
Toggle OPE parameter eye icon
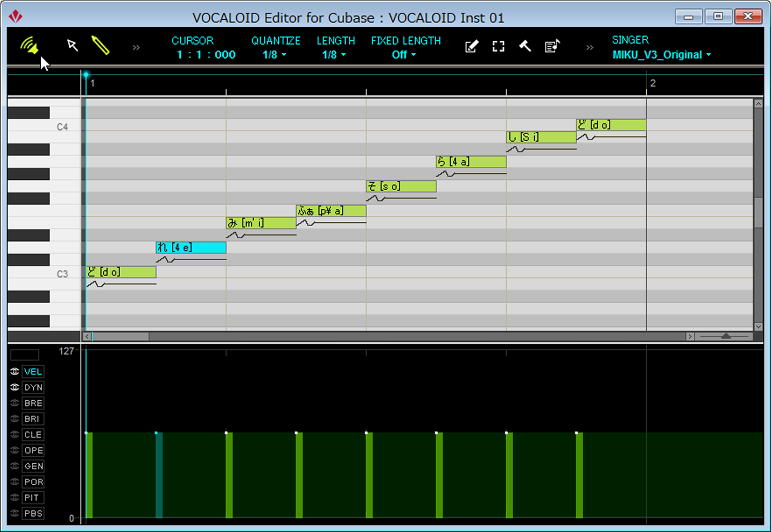click(x=14, y=450)
